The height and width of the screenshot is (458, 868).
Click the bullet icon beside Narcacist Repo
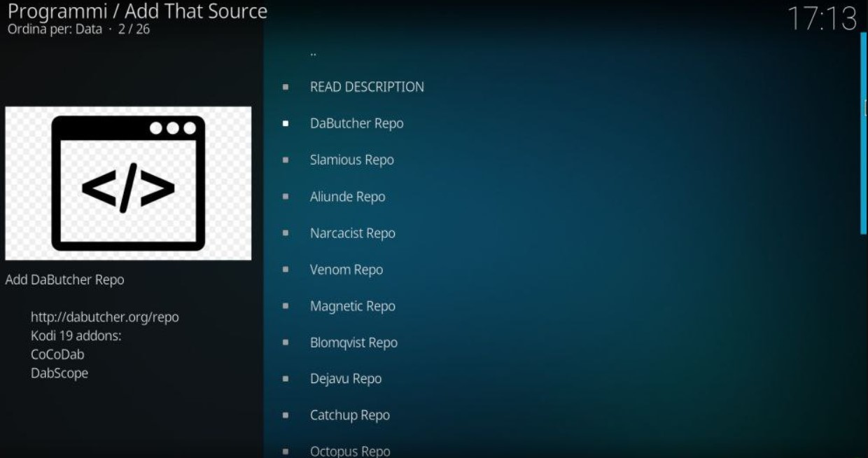click(x=286, y=233)
